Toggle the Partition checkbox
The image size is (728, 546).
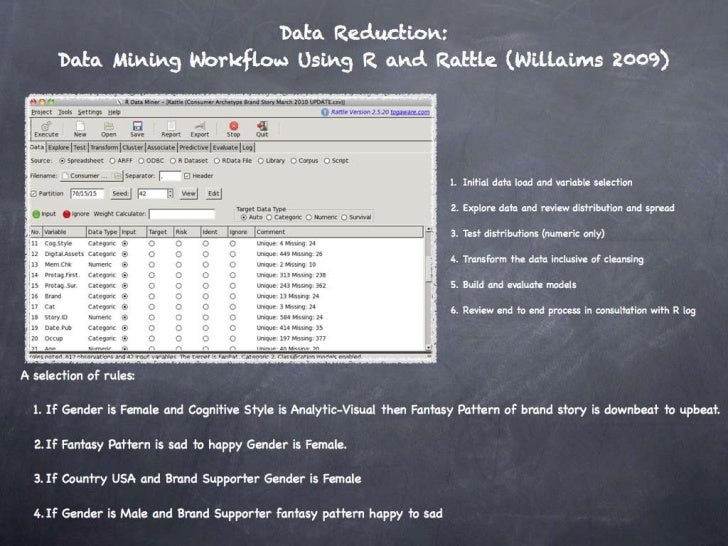pos(33,194)
